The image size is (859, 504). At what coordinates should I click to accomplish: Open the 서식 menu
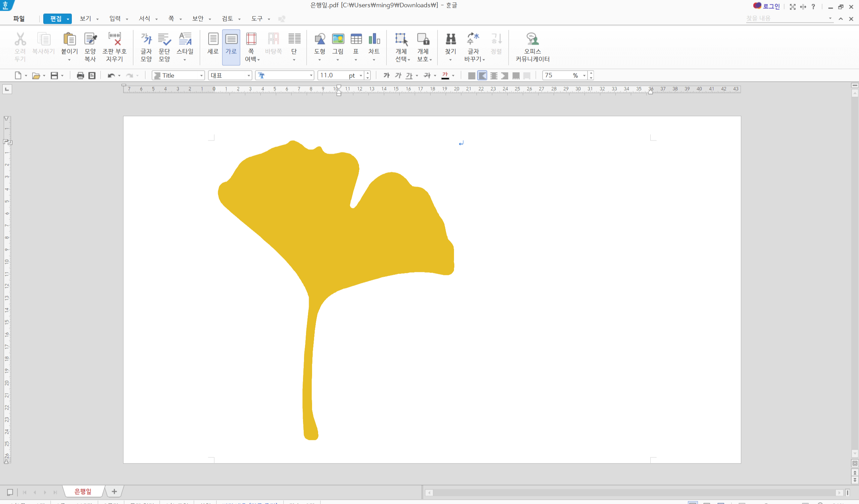145,19
